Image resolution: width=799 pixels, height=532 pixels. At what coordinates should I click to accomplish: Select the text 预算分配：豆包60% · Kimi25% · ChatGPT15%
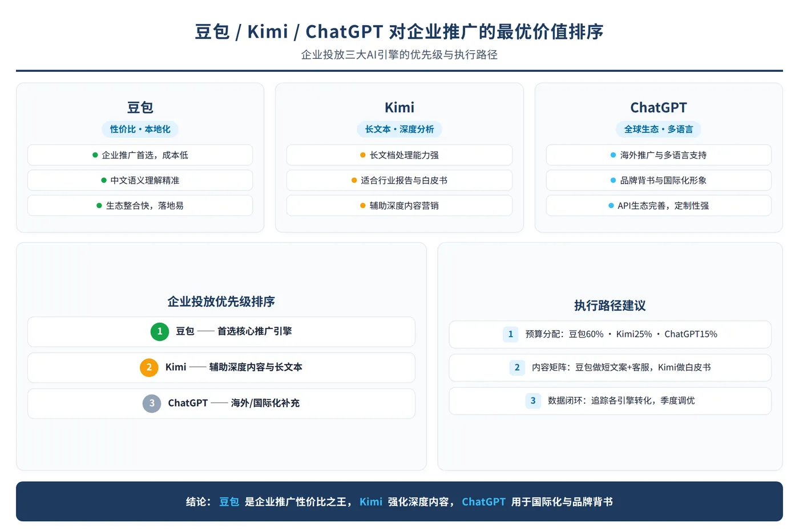[622, 334]
